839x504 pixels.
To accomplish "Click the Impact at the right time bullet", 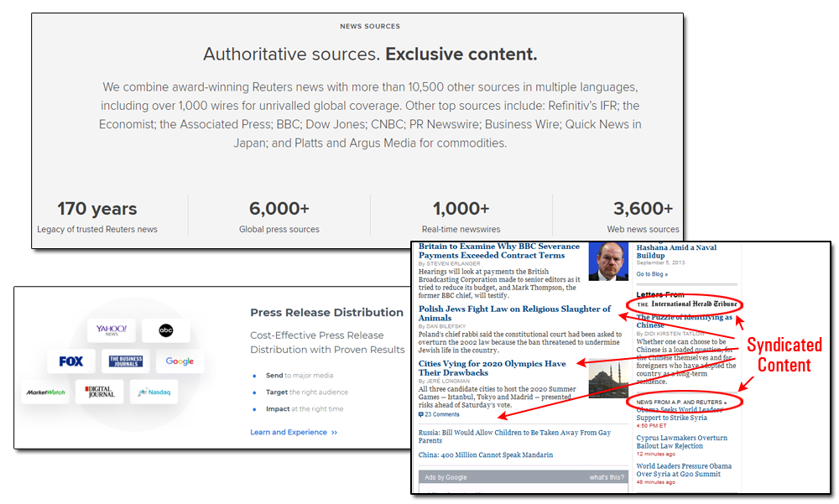I will [305, 408].
